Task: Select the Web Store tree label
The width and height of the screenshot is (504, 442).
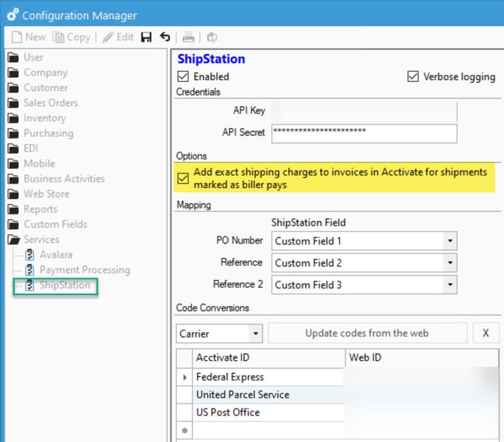Action: (x=47, y=194)
